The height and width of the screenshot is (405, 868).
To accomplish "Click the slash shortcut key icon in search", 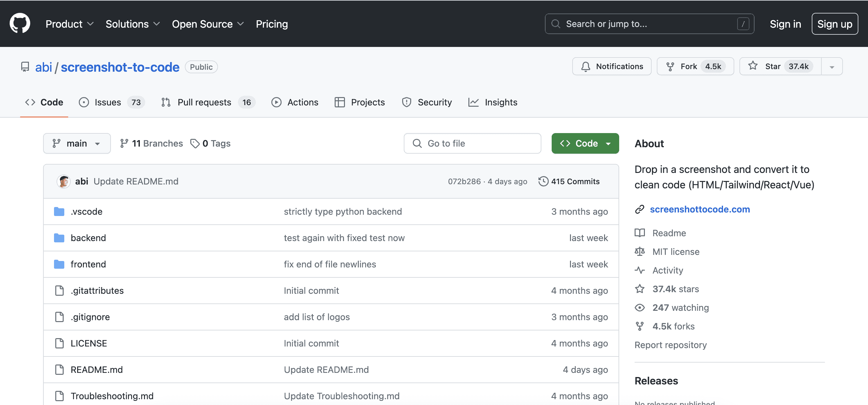I will [743, 24].
